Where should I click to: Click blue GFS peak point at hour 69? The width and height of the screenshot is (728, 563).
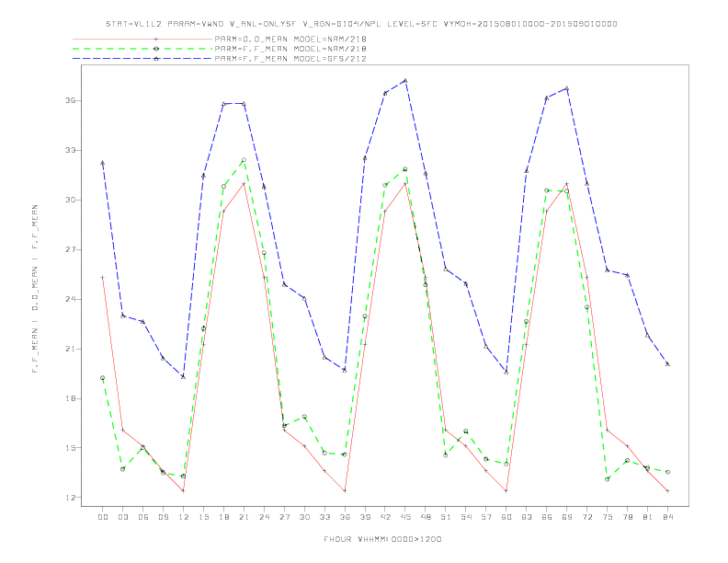567,88
